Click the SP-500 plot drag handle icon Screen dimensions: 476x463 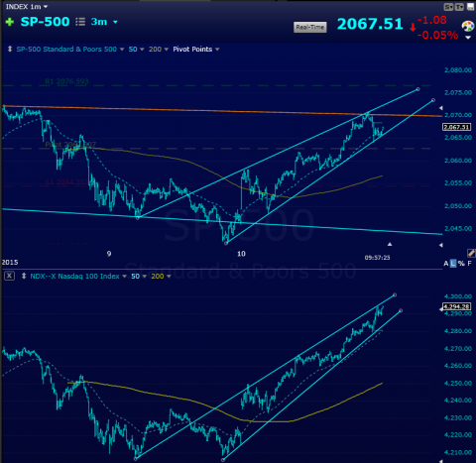coord(10,49)
